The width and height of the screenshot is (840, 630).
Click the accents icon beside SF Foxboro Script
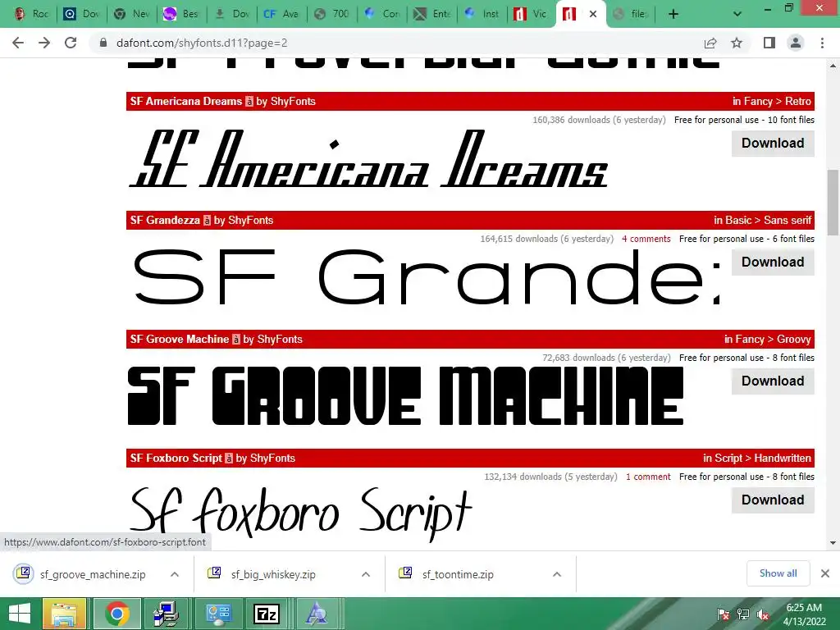pos(229,458)
